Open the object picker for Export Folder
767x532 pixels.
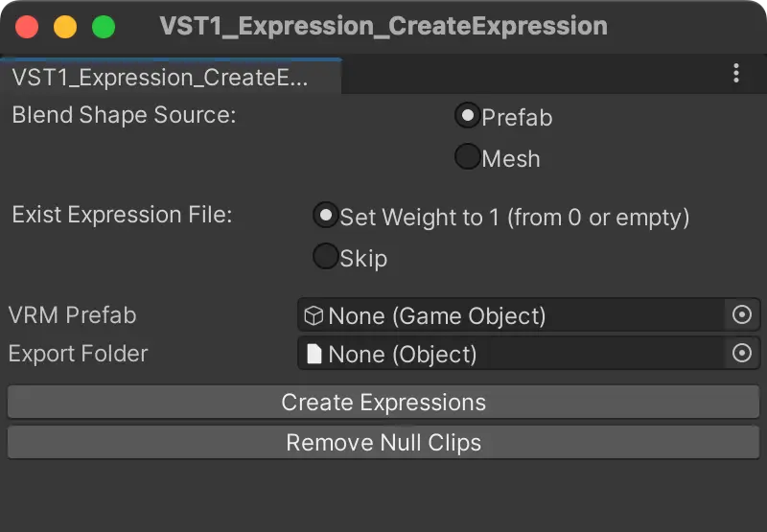tap(742, 354)
